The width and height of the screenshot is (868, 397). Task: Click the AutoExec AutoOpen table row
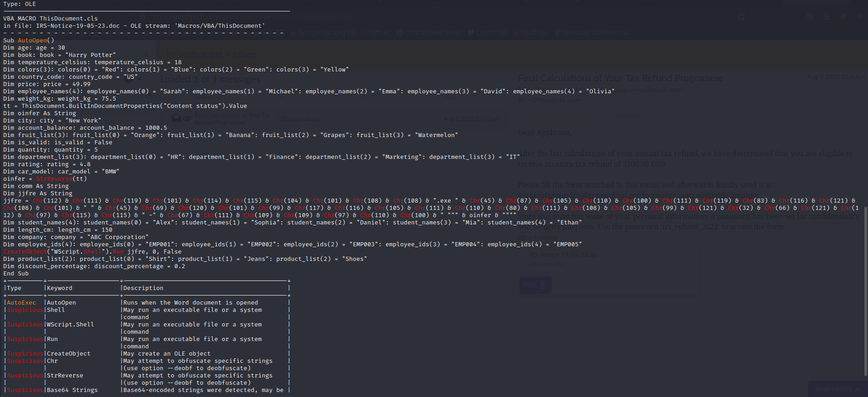point(147,303)
